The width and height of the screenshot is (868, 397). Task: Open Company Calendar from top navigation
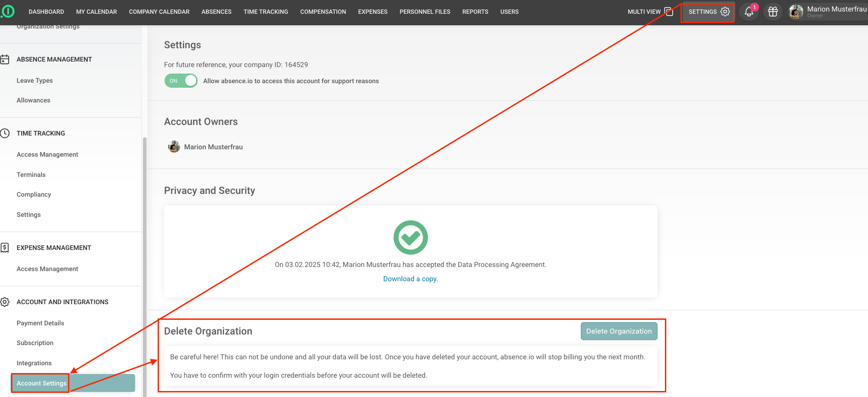tap(159, 12)
